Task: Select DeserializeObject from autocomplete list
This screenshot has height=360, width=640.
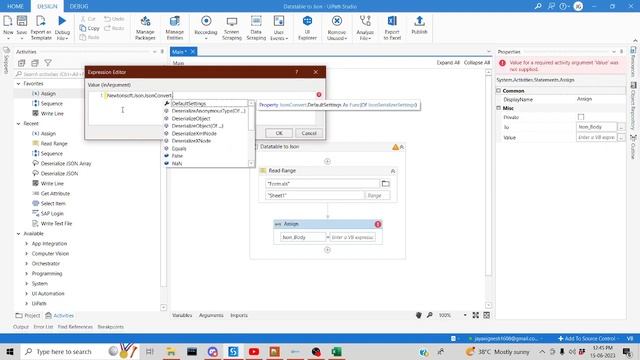Action: 191,118
